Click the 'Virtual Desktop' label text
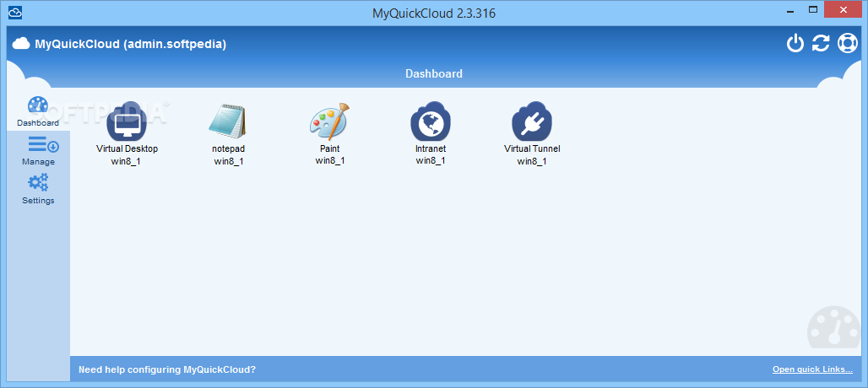The image size is (868, 388). coord(127,148)
